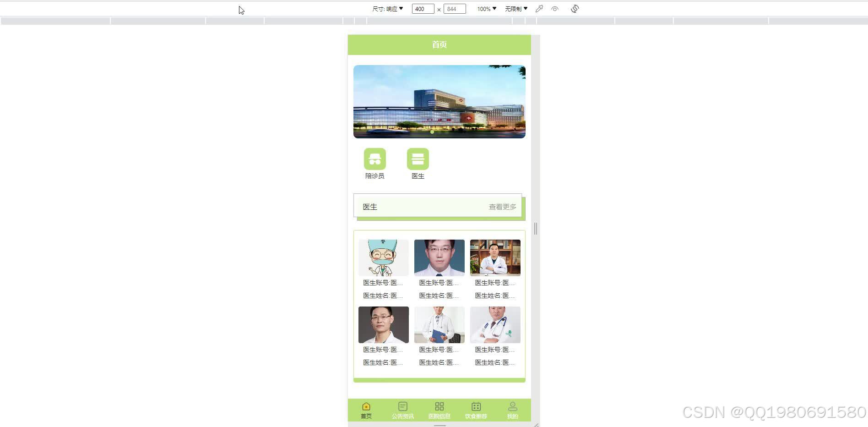Select the 医生 category icon
Image resolution: width=868 pixels, height=427 pixels.
(418, 159)
